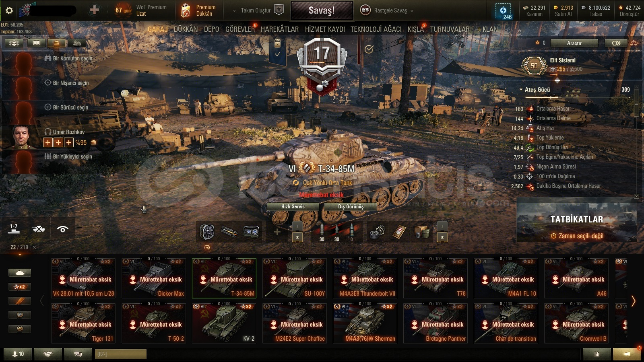Image resolution: width=644 pixels, height=362 pixels.
Task: Open the TEKNOLOJİ AĞACI tab
Action: coord(376,29)
